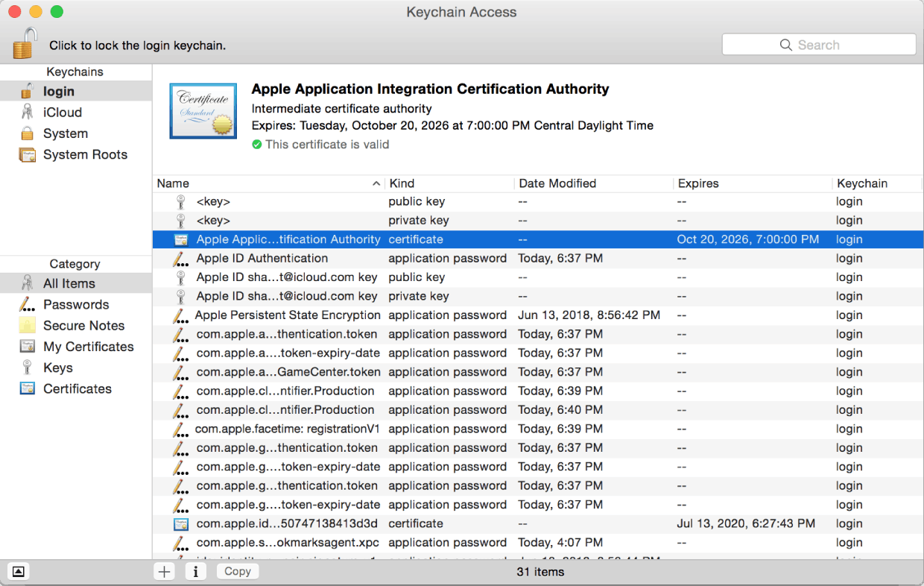Show the Passwords category
924x586 pixels.
tap(76, 304)
